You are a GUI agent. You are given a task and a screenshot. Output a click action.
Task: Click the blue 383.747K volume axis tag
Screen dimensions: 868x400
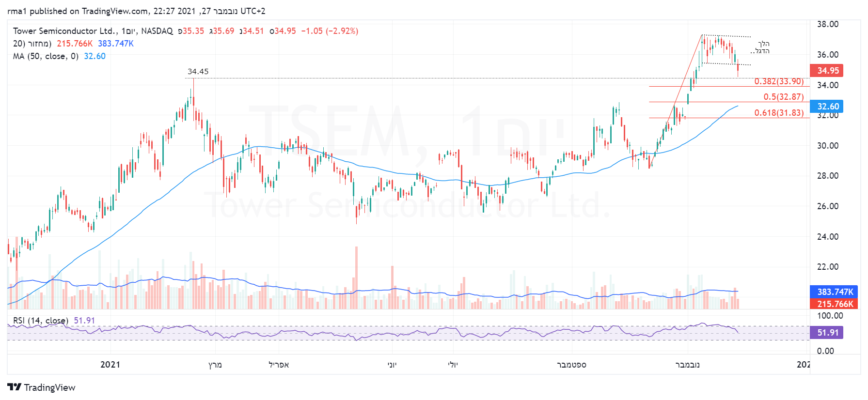pos(835,292)
